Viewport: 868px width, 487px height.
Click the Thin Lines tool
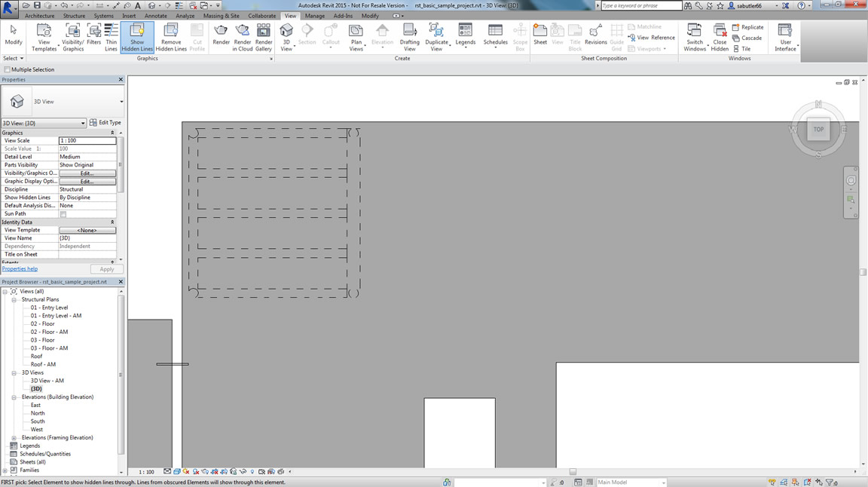coord(111,37)
